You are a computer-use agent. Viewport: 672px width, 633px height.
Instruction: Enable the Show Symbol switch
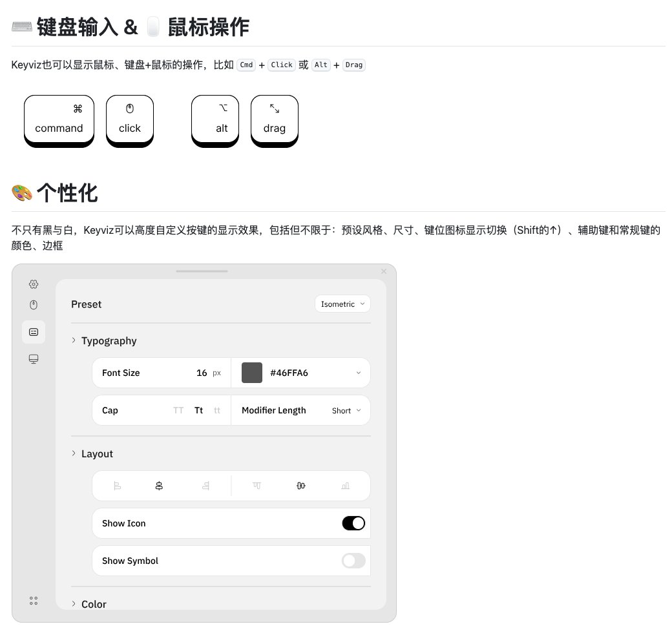pyautogui.click(x=353, y=561)
